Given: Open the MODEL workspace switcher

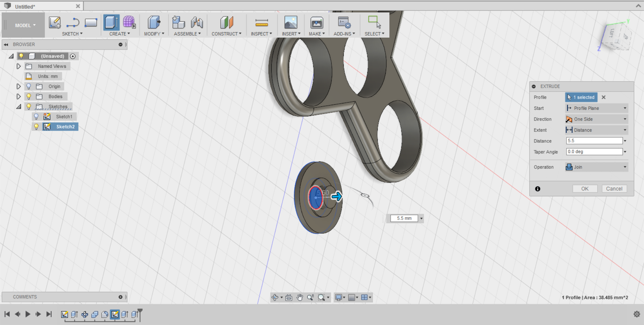Looking at the screenshot, I should (x=25, y=25).
